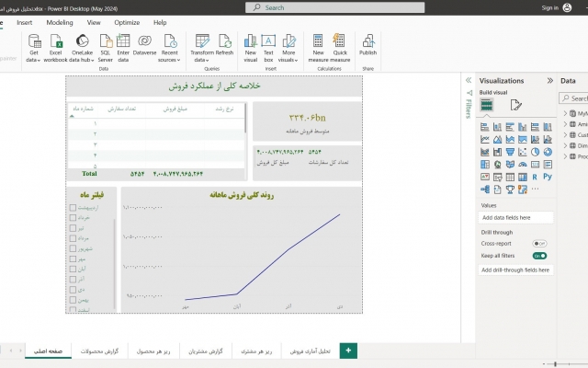The width and height of the screenshot is (588, 368).
Task: Open the View ribbon tab
Action: (x=94, y=22)
